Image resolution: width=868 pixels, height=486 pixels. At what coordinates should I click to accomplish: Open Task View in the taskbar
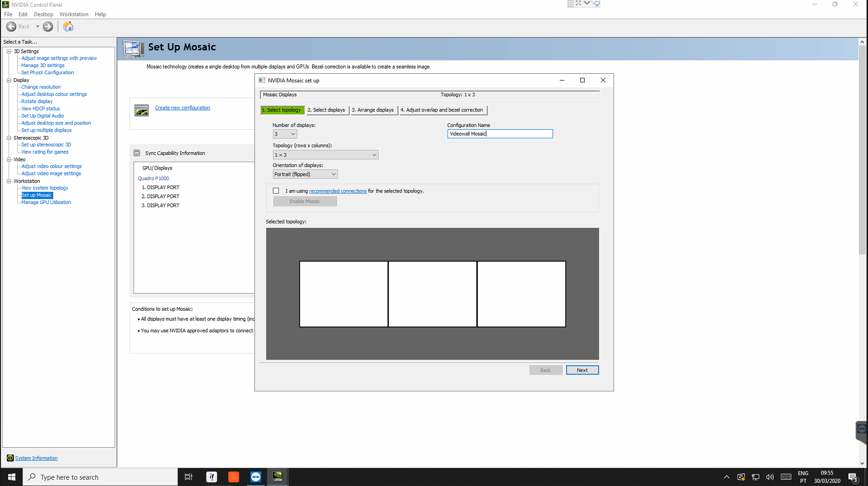pyautogui.click(x=189, y=477)
